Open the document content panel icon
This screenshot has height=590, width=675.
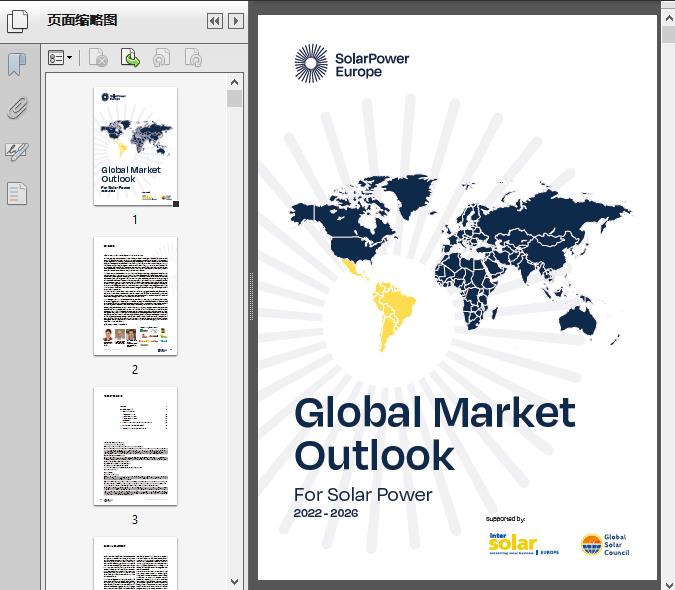17,193
